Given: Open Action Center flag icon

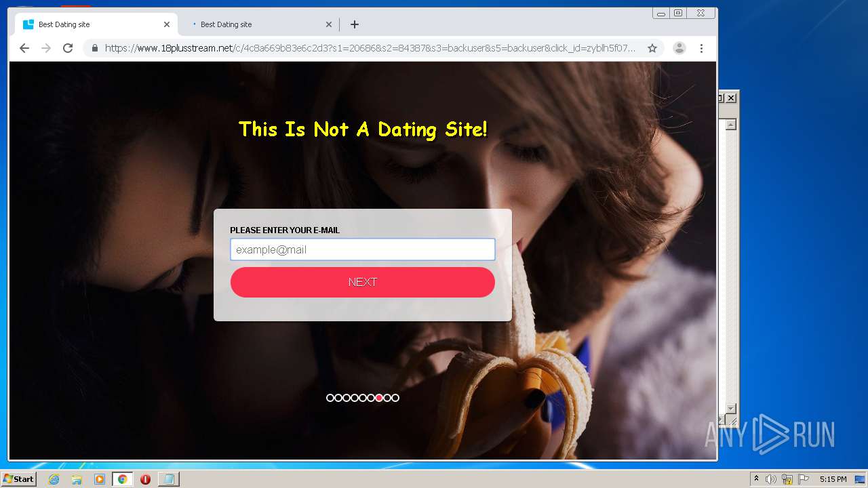Looking at the screenshot, I should 804,479.
